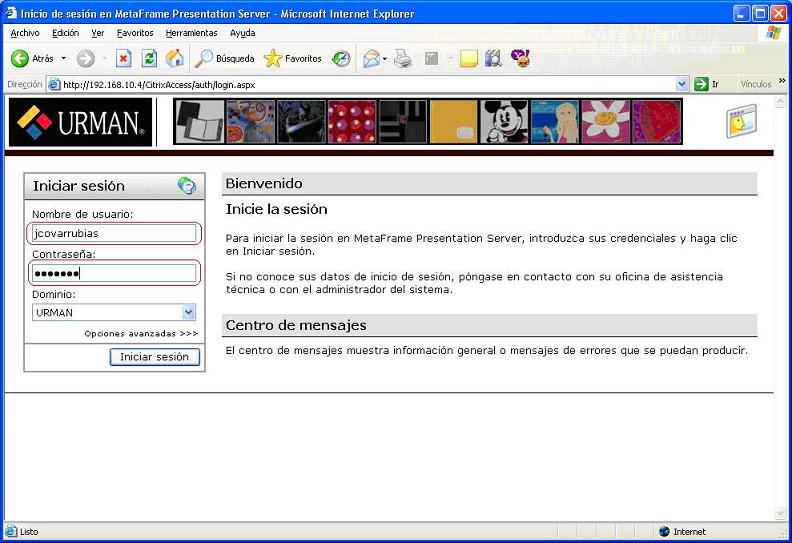Screen dimensions: 792x543
Task: Open the Mail toolbar icon
Action: pyautogui.click(x=372, y=59)
